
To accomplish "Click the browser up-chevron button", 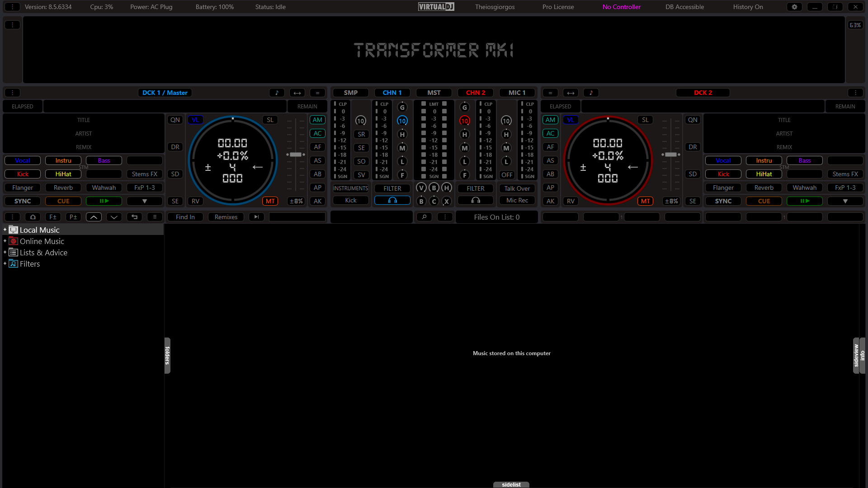I will [x=94, y=217].
